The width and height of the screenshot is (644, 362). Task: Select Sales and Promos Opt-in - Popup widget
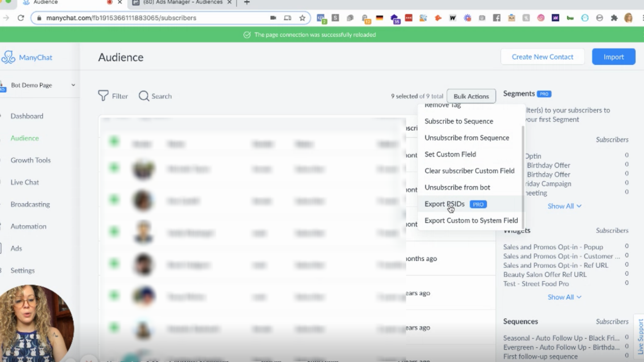tap(553, 247)
